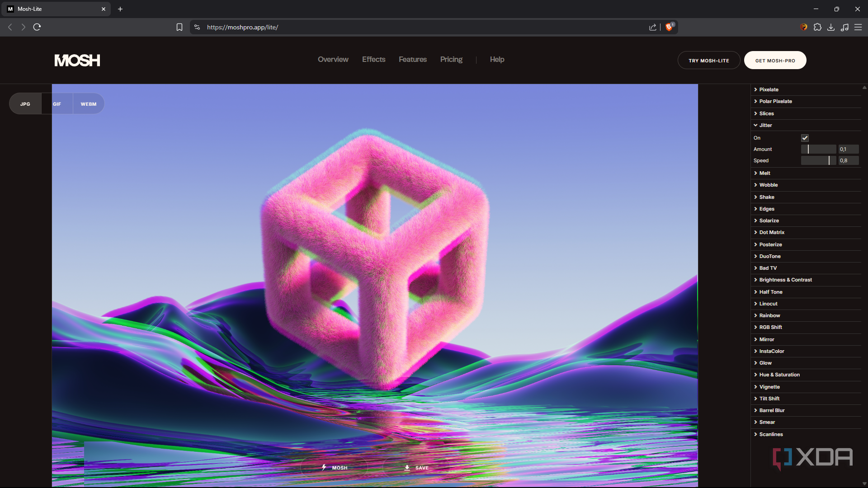Open the extensions puzzle icon
The width and height of the screenshot is (868, 488).
point(817,27)
